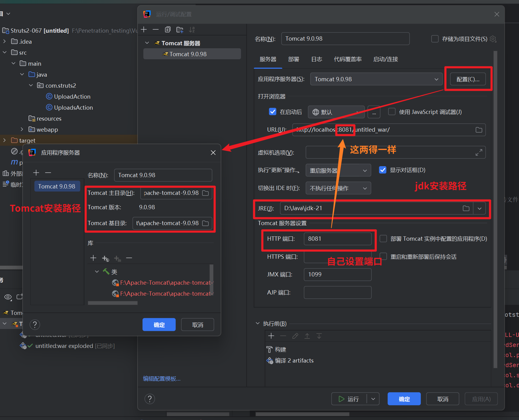Open the 重启服务器 update action dropdown
The height and width of the screenshot is (420, 519).
pyautogui.click(x=338, y=170)
